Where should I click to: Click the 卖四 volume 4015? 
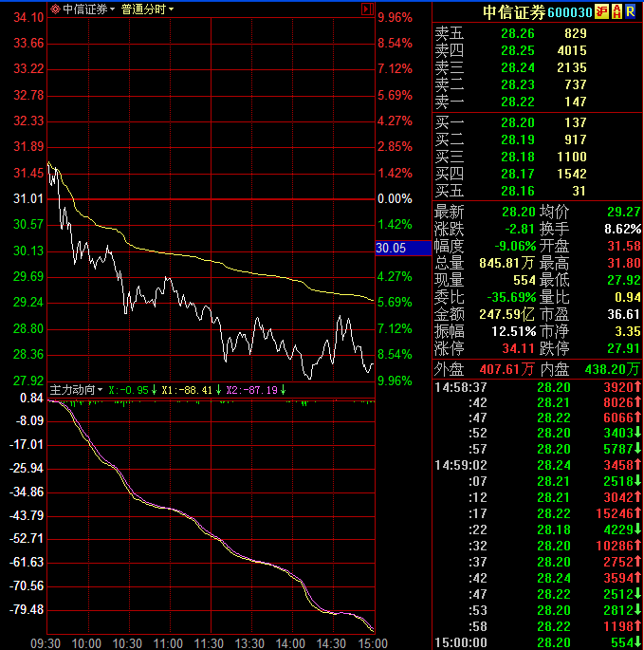pos(572,50)
